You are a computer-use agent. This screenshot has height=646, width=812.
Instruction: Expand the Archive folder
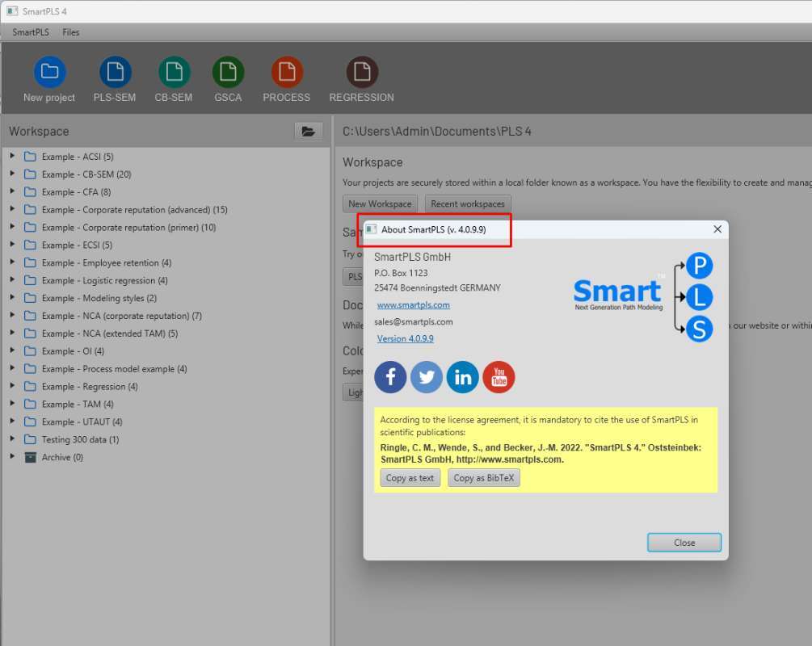coord(12,457)
